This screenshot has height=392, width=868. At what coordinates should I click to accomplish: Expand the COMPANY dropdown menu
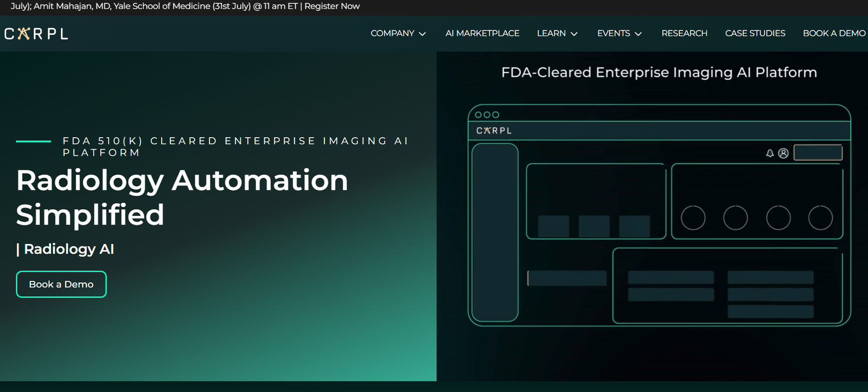click(398, 34)
